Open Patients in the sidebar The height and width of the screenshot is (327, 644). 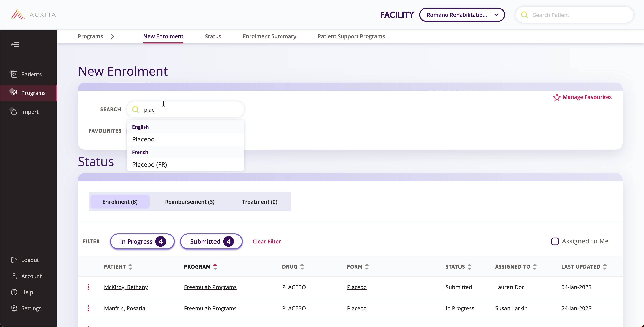pyautogui.click(x=28, y=74)
